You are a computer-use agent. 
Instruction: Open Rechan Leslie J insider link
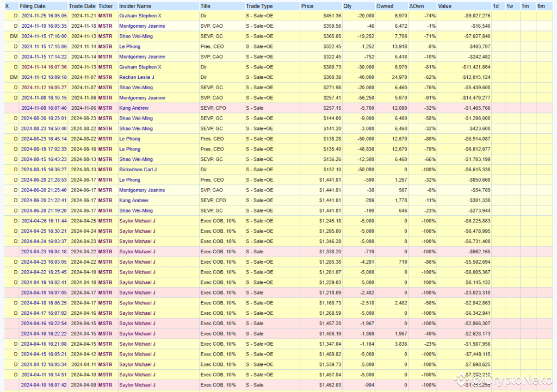click(137, 77)
